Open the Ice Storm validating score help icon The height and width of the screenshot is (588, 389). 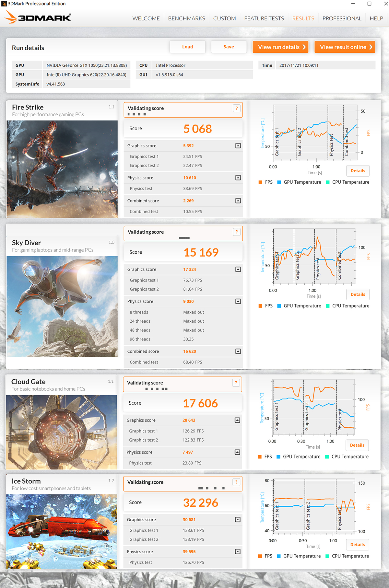pos(236,482)
